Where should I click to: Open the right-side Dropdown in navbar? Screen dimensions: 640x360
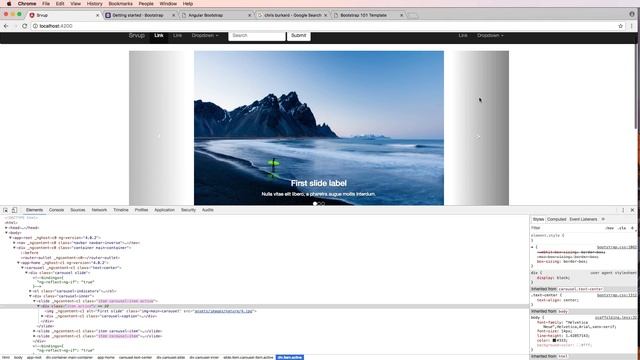[490, 36]
